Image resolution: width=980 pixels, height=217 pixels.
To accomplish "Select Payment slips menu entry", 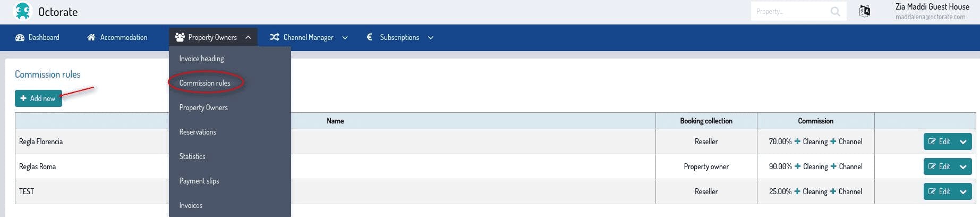I will point(199,181).
